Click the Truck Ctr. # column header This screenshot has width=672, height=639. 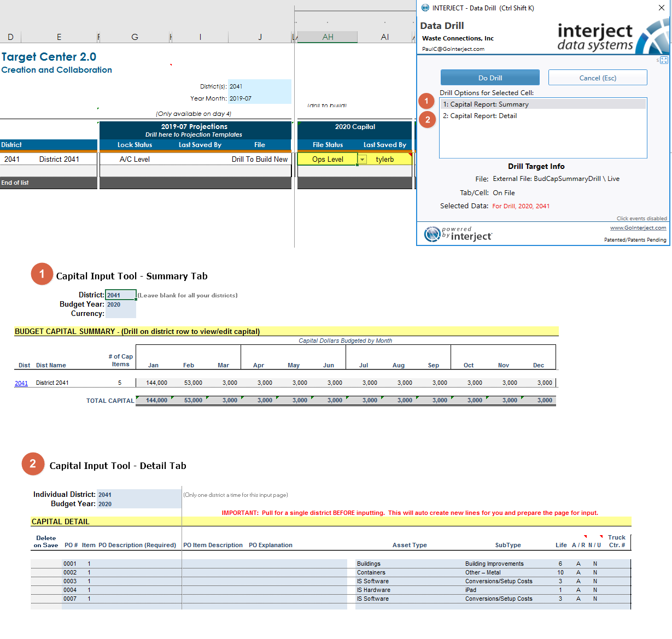[617, 541]
